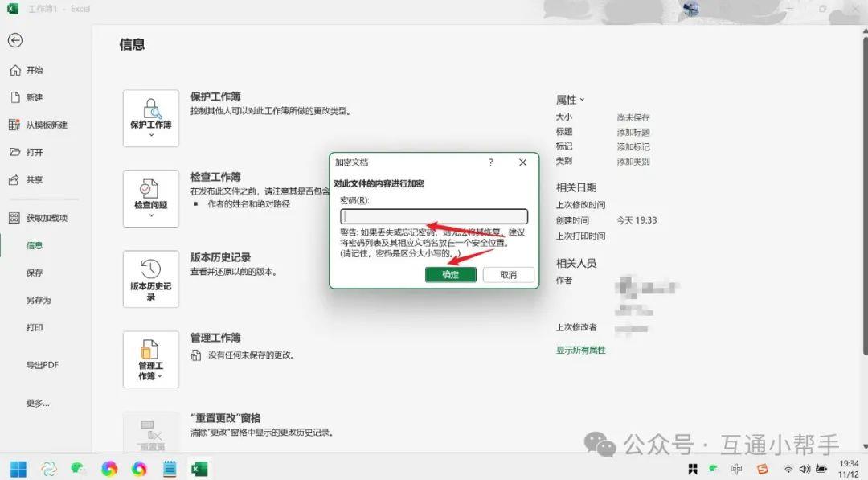
Task: Open 版本历史记录 via its clock icon
Action: (150, 267)
